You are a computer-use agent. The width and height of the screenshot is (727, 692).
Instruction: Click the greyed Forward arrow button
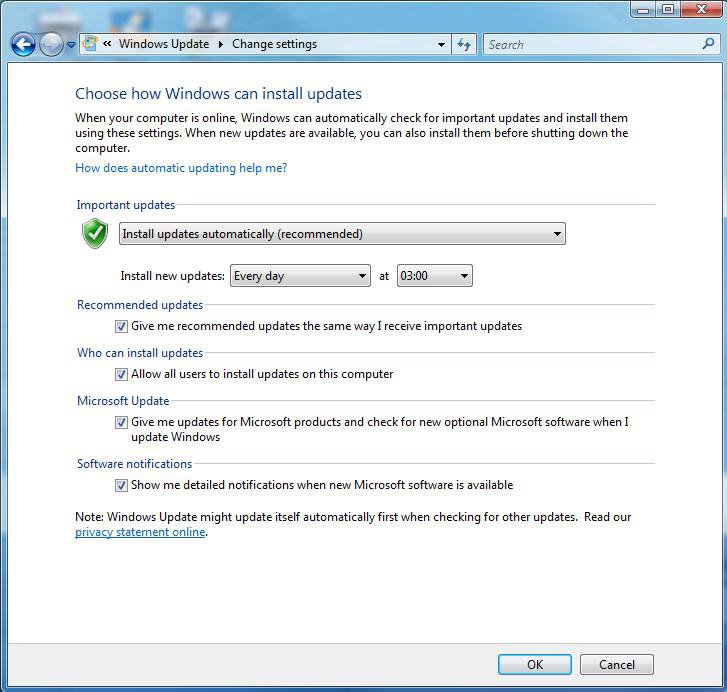(51, 45)
